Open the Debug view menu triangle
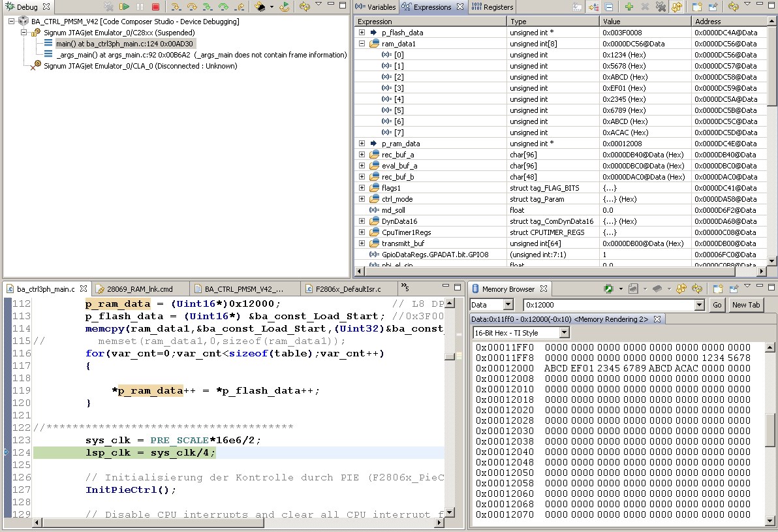778x532 pixels. tap(319, 4)
